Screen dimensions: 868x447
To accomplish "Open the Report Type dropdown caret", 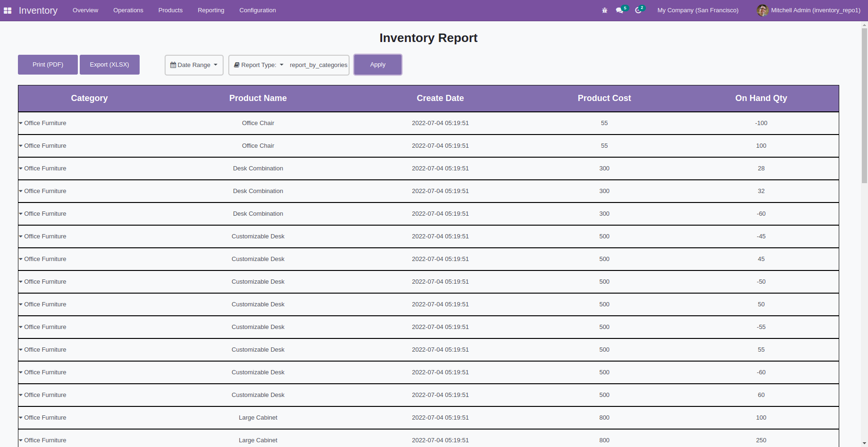I will [x=282, y=65].
